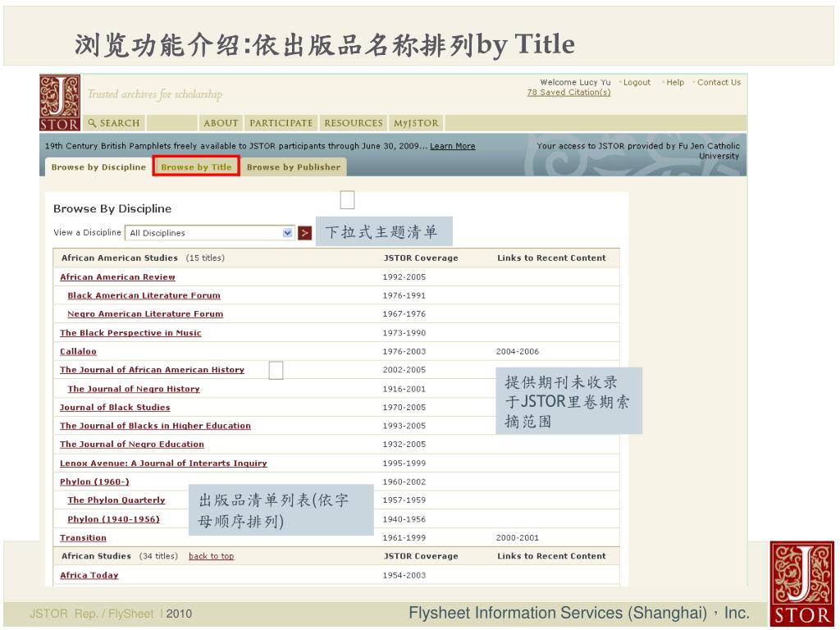840x630 pixels.
Task: Click the Logout link
Action: 637,83
